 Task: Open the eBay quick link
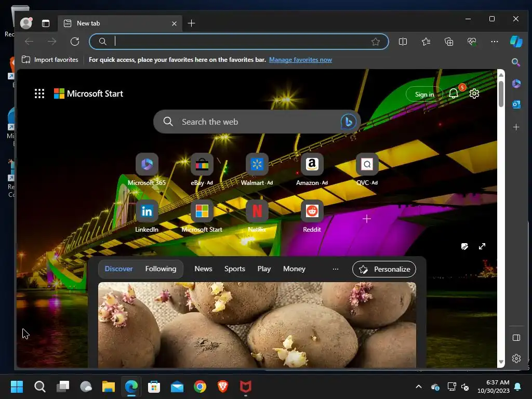[x=202, y=170]
